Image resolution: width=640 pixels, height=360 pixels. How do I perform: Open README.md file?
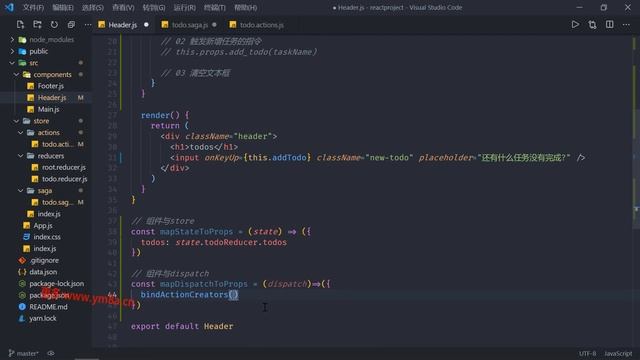[48, 307]
